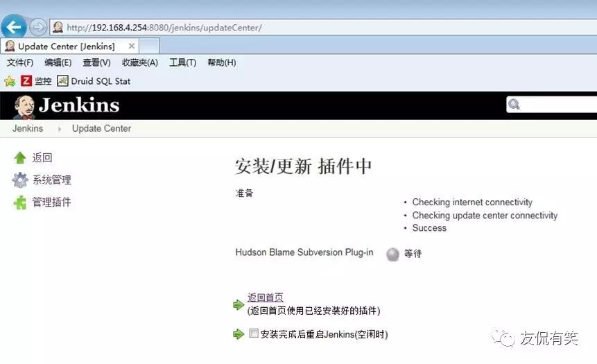The image size is (597, 364).
Task: Enable 安装完成后重启Jenkins checkbox
Action: point(254,333)
